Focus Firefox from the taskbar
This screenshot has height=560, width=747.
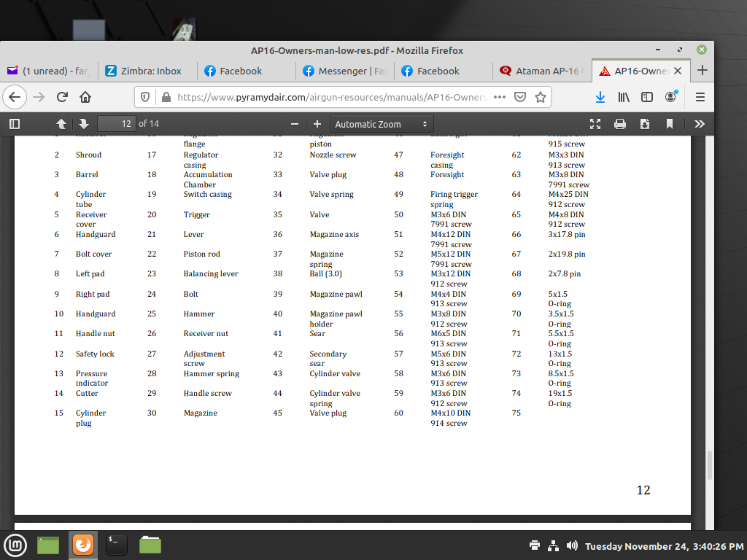pyautogui.click(x=83, y=545)
